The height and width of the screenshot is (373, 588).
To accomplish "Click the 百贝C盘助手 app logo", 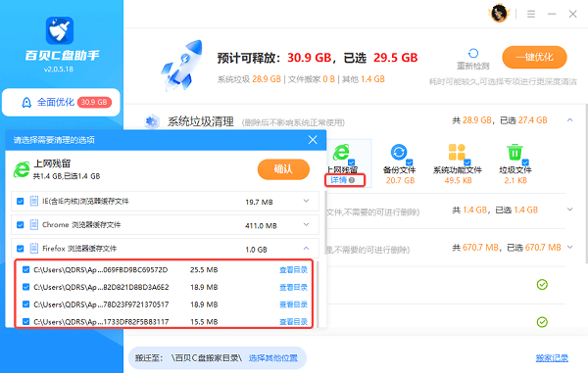I will coord(60,30).
